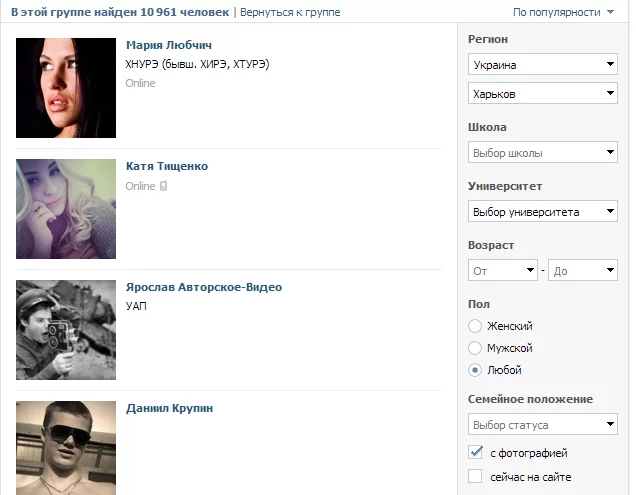Open the city dropdown showing Харьков

coord(543,93)
